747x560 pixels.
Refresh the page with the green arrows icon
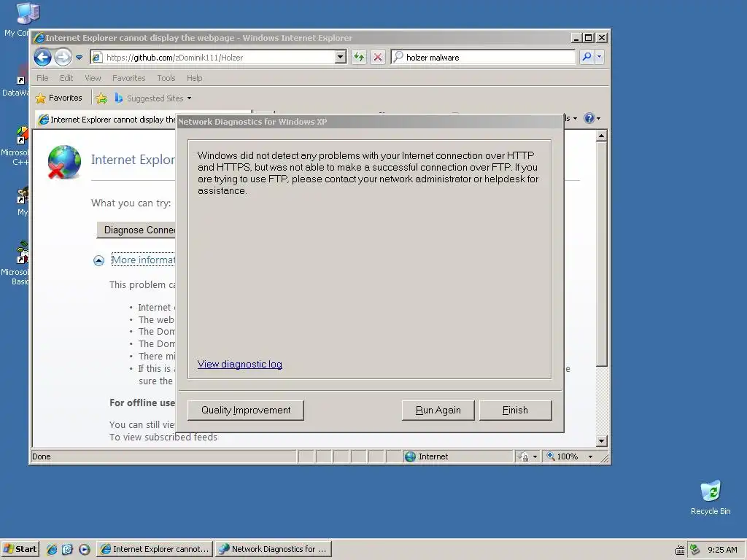tap(359, 58)
